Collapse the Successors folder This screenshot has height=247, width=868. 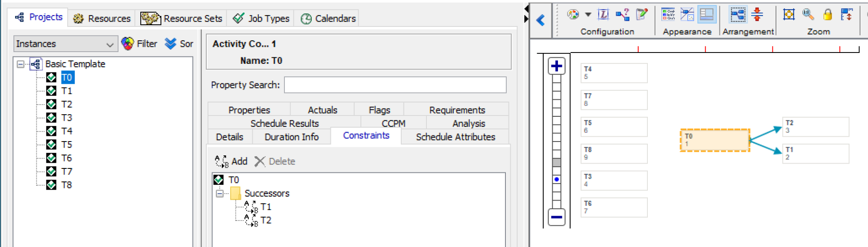pos(220,194)
